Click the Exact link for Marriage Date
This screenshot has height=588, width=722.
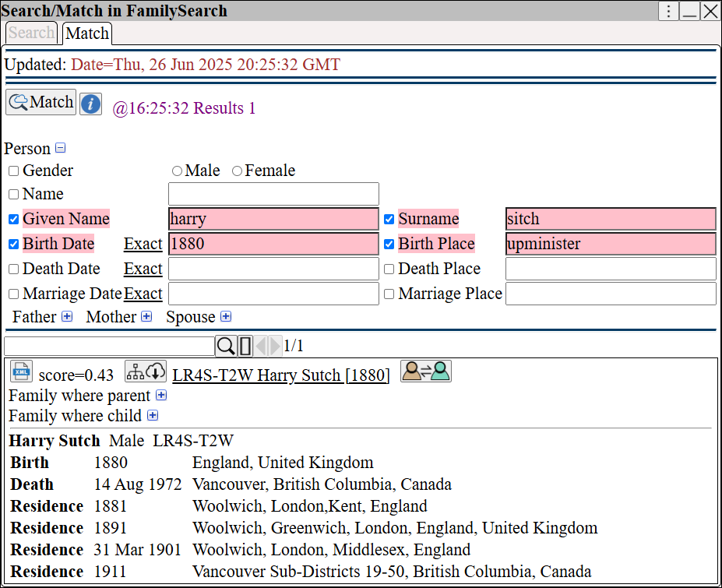[x=143, y=294]
